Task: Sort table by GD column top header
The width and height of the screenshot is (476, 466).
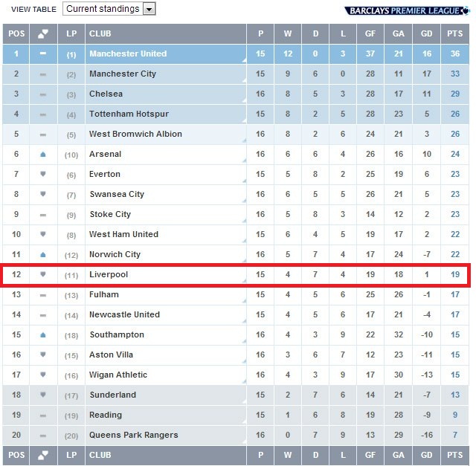Action: (x=426, y=33)
